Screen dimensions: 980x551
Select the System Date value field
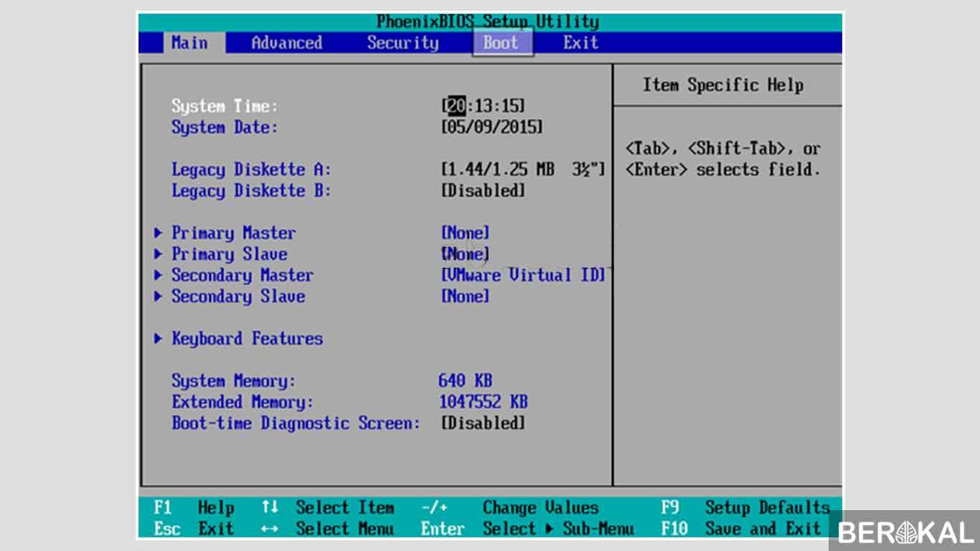[x=492, y=128]
